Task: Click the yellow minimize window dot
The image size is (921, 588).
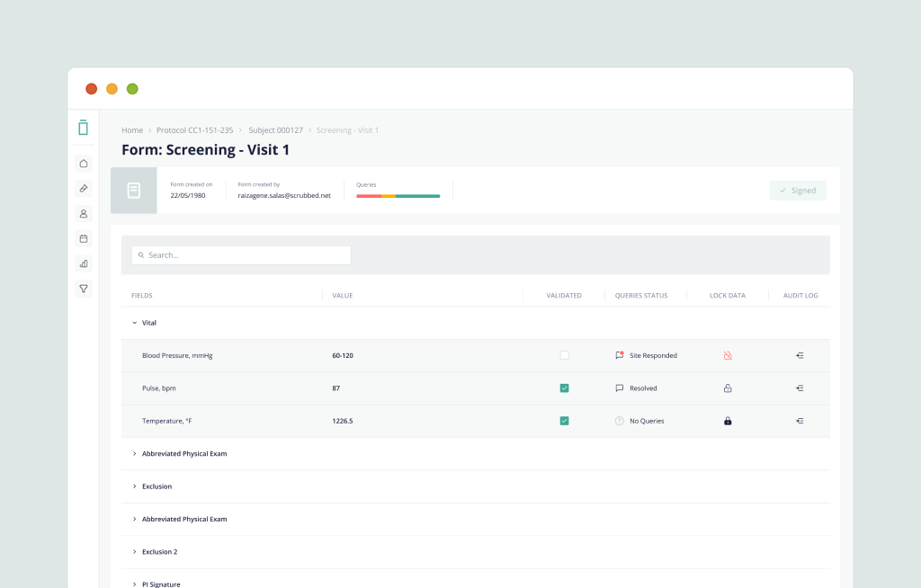Action: [112, 89]
